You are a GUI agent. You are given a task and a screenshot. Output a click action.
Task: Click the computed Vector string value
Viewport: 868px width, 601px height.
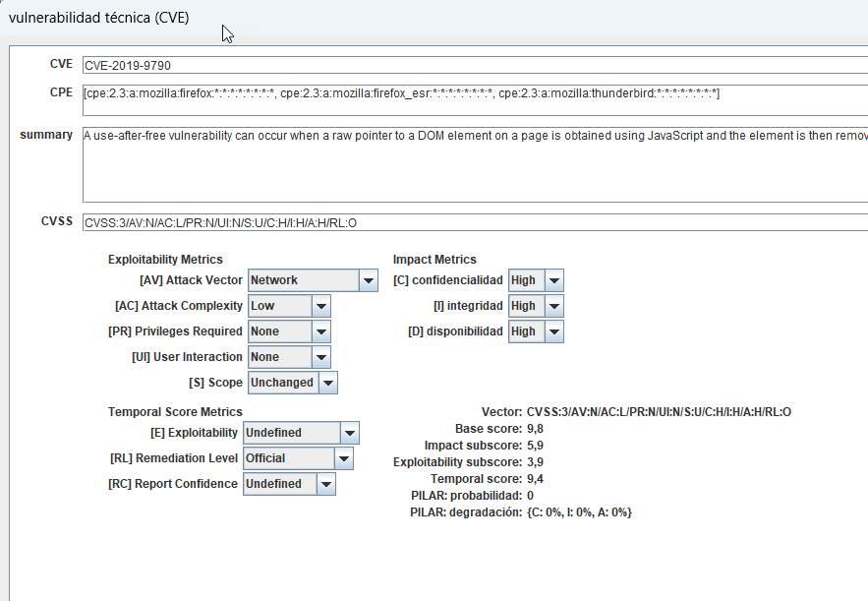click(659, 412)
